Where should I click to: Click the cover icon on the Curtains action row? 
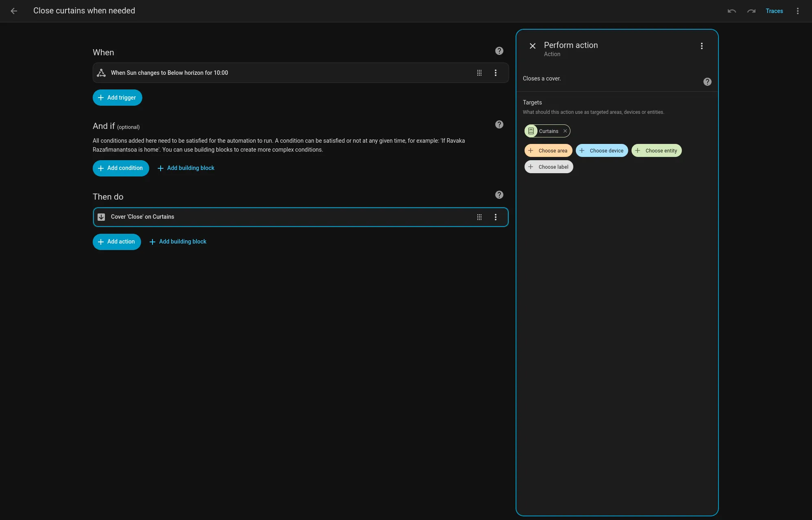coord(101,217)
